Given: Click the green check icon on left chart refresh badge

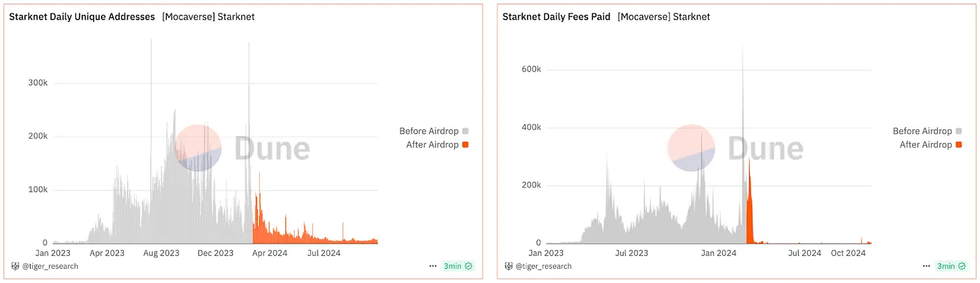Looking at the screenshot, I should tap(469, 266).
